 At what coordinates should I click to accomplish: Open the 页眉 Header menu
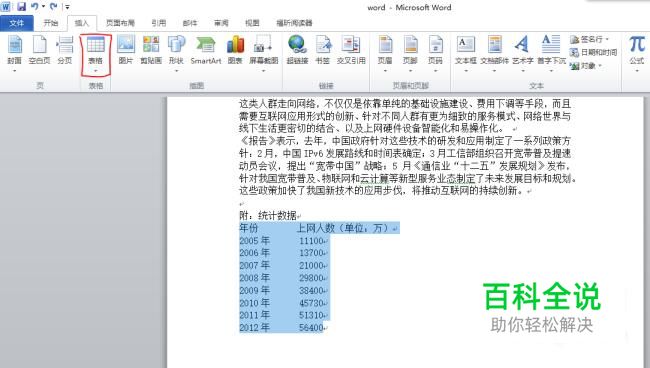(x=385, y=53)
